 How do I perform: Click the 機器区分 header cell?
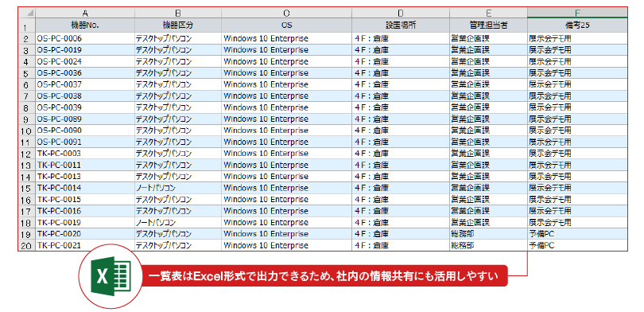point(178,25)
